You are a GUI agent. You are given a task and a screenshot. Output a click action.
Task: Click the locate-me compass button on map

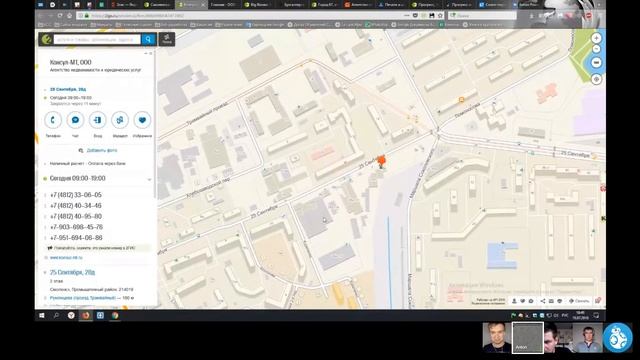click(x=596, y=79)
